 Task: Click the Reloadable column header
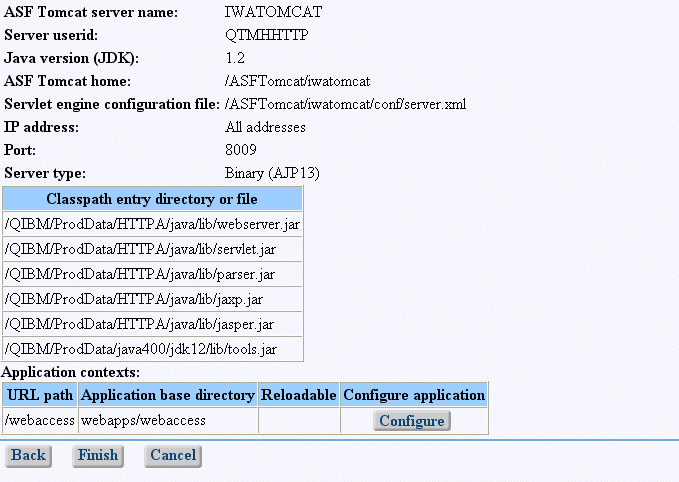coord(299,395)
